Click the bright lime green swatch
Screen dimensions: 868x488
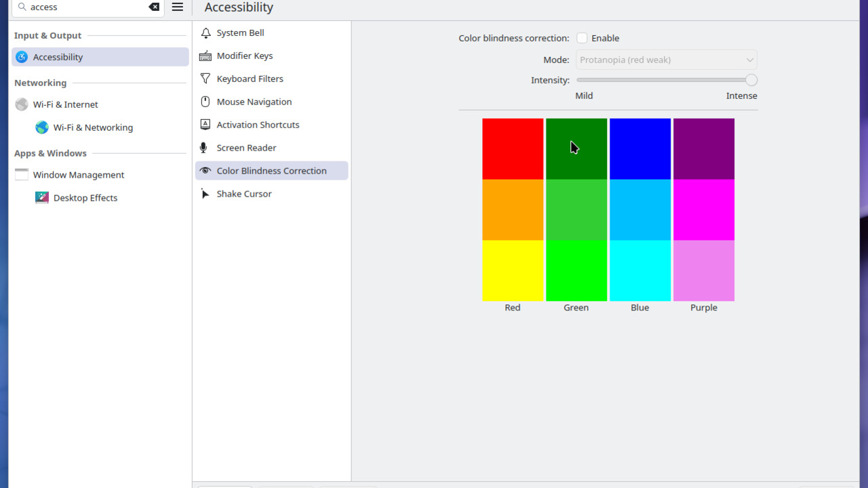tap(576, 271)
